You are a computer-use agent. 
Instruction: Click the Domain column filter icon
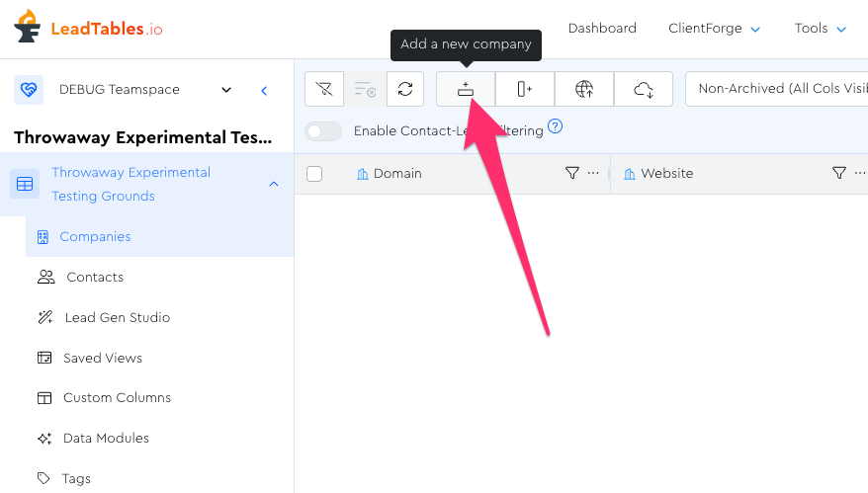coord(571,173)
